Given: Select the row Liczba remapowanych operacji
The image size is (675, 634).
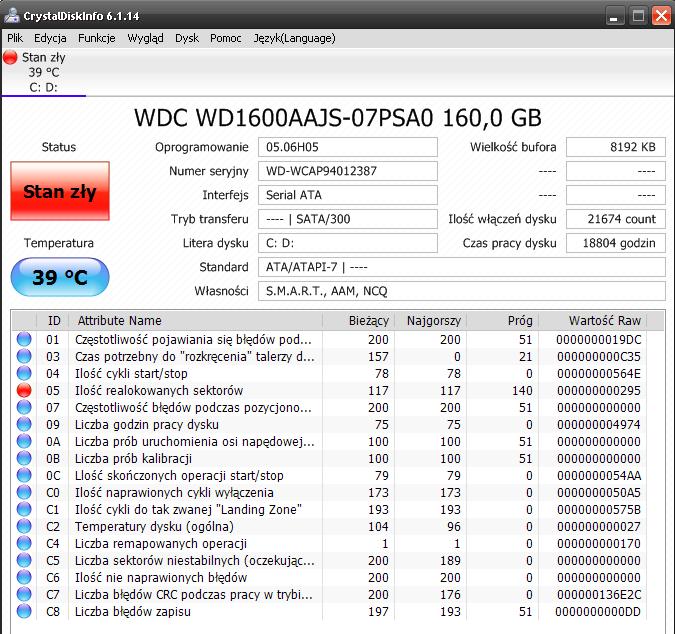Looking at the screenshot, I should point(329,544).
